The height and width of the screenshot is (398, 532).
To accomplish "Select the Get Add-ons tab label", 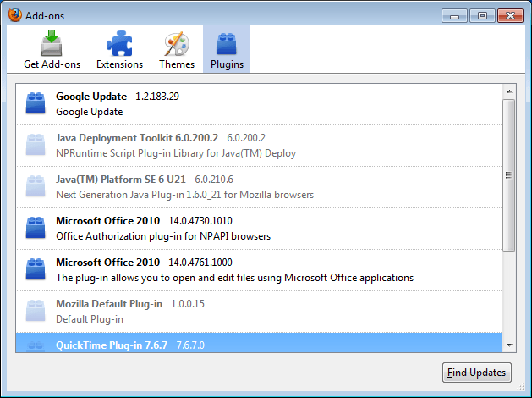I will pyautogui.click(x=52, y=64).
